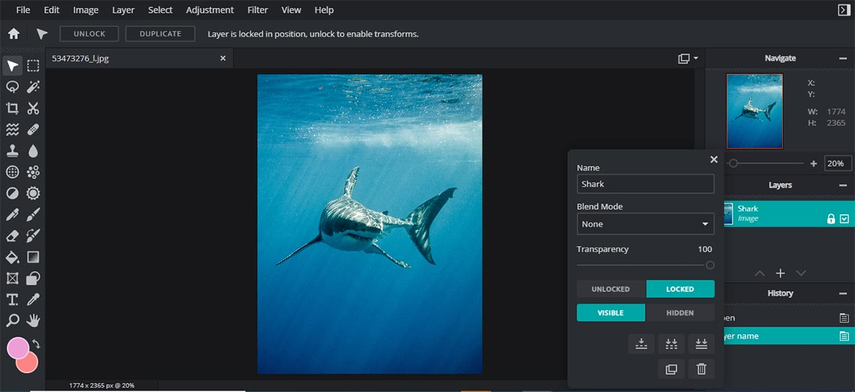
Task: Choose the Magic Wand tool
Action: click(33, 87)
